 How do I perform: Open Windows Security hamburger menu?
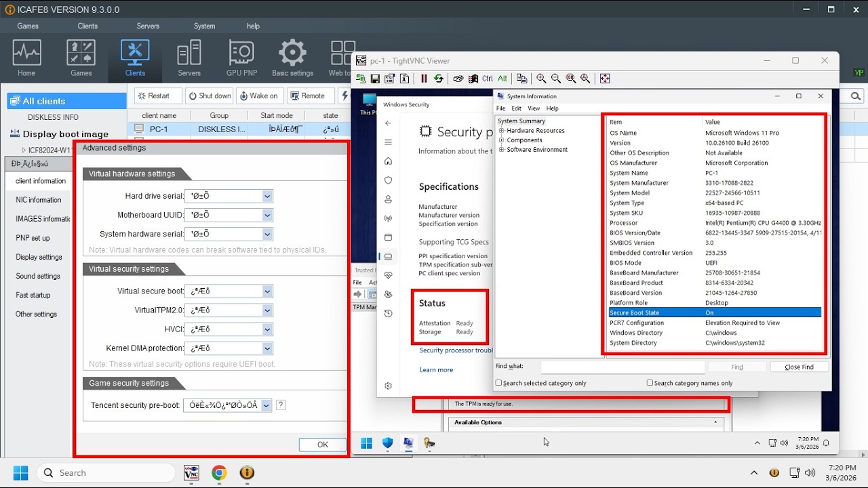pos(388,142)
